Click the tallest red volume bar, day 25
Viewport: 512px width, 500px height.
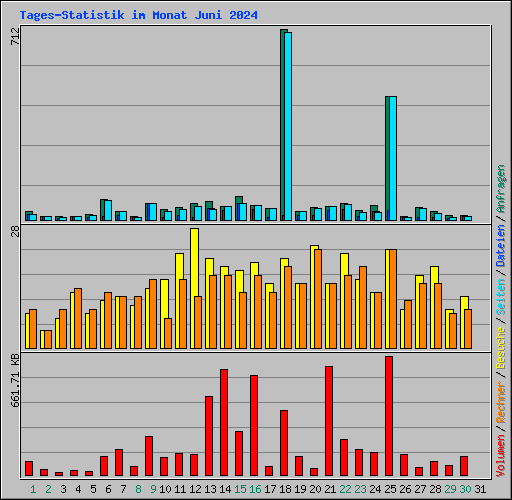389,416
